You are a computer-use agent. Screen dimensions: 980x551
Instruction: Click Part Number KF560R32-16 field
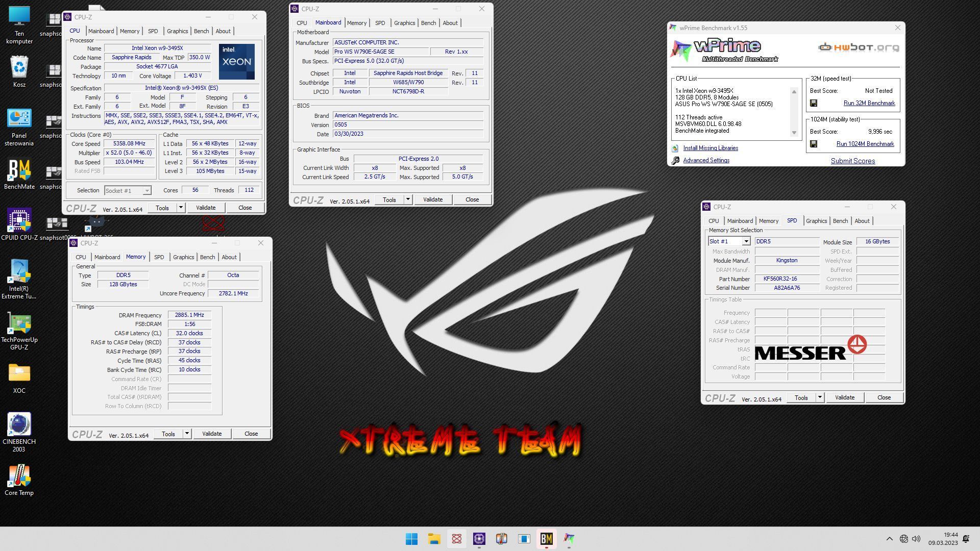[x=787, y=279]
